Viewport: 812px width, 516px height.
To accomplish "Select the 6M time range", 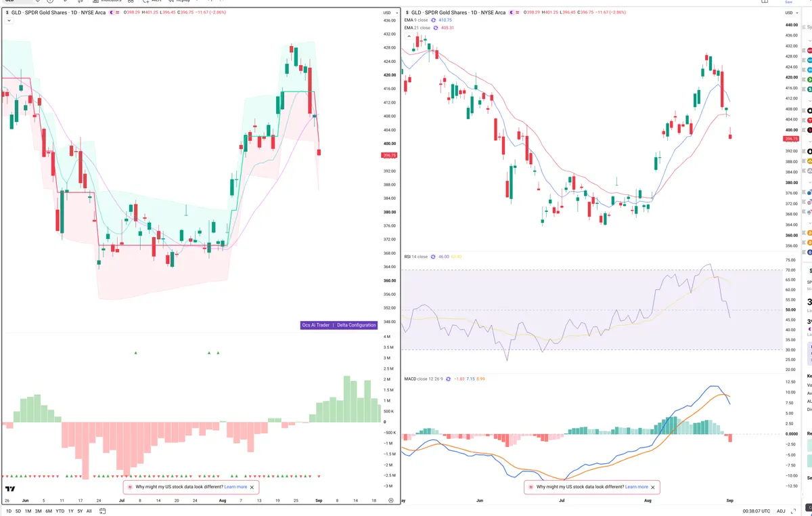I will (49, 511).
